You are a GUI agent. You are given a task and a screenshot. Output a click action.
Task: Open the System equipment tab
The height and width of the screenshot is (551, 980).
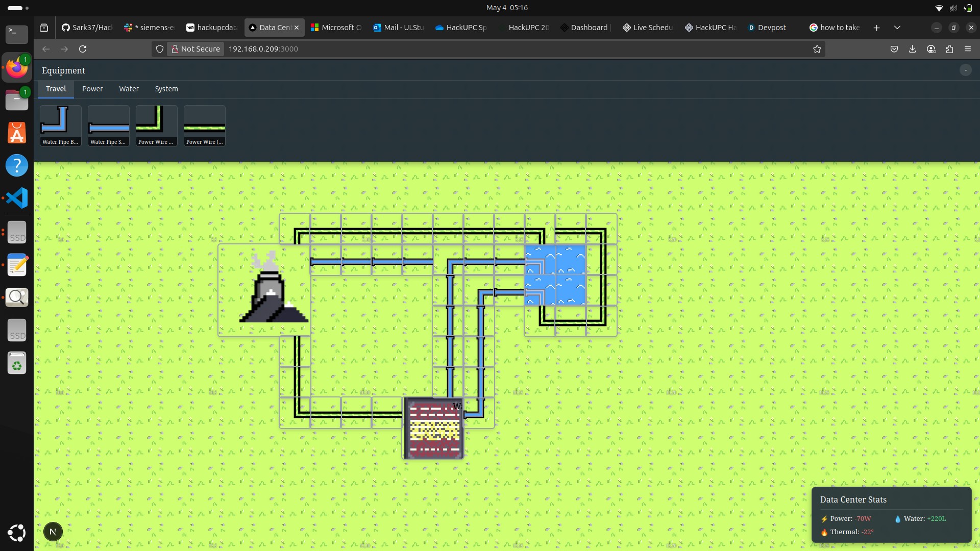tap(166, 89)
